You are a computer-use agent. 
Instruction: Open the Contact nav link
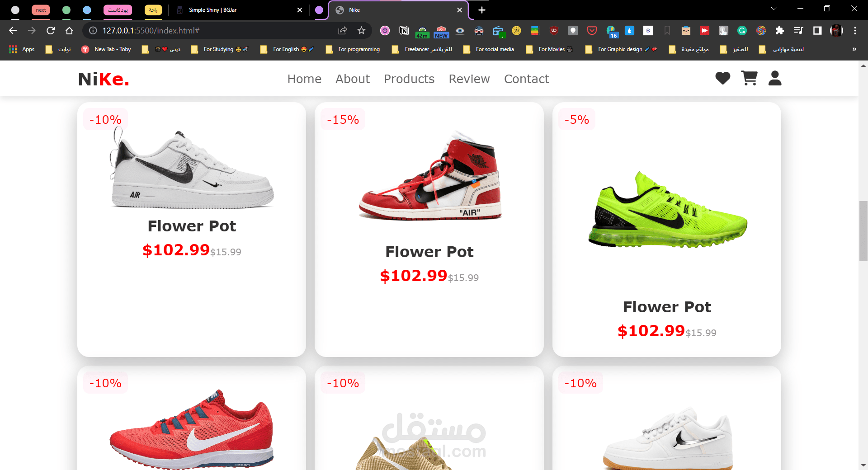point(527,79)
